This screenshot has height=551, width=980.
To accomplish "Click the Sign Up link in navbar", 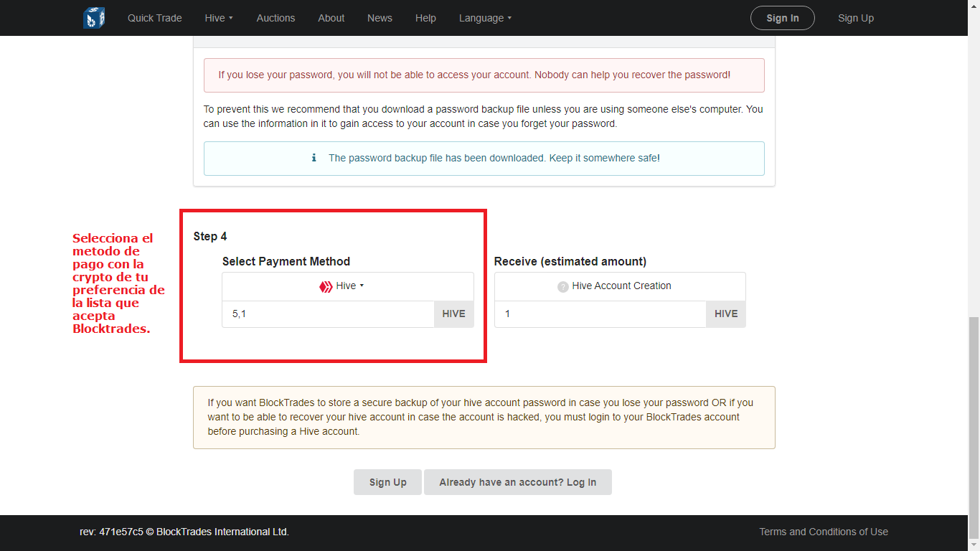I will point(856,18).
